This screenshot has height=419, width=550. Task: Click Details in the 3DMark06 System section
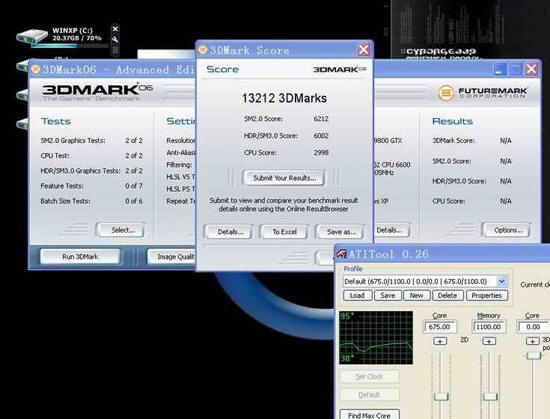[391, 230]
